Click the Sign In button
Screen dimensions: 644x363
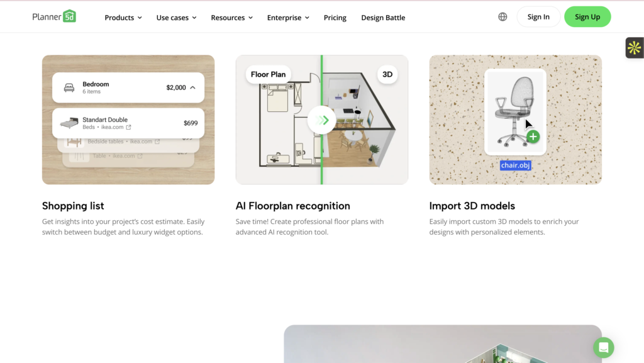click(538, 17)
